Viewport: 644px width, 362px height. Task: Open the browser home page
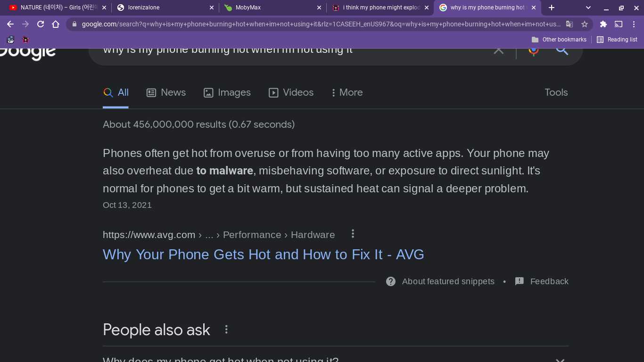click(56, 24)
